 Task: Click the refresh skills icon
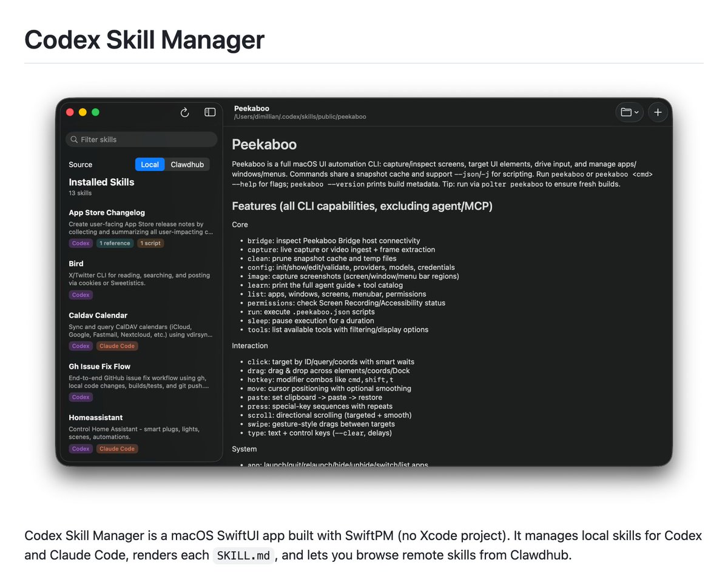click(185, 112)
